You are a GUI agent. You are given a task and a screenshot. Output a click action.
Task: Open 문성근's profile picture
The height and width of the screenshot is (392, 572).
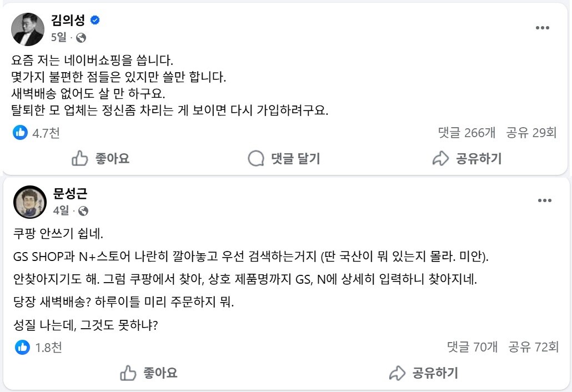[31, 202]
